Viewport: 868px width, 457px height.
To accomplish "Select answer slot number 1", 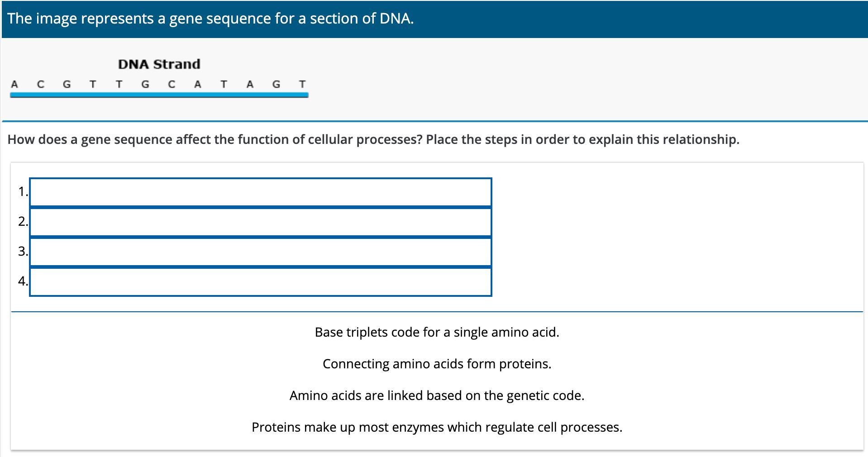I will tap(261, 192).
